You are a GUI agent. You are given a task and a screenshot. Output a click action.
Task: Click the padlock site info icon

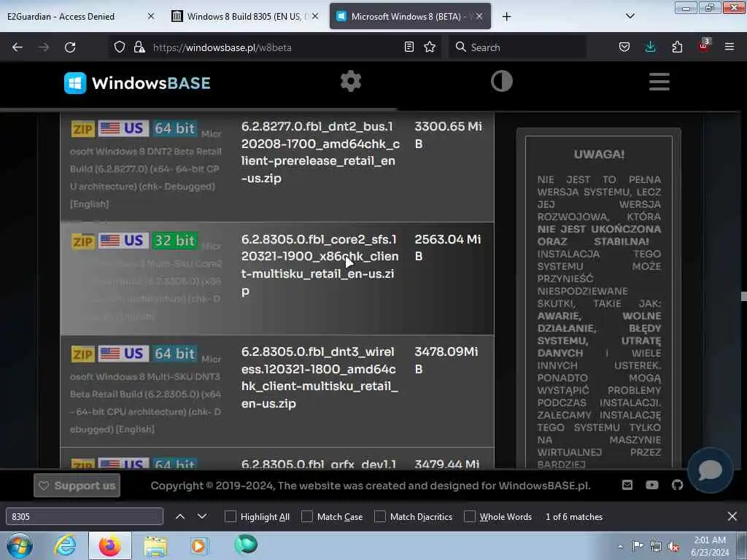[x=139, y=47]
